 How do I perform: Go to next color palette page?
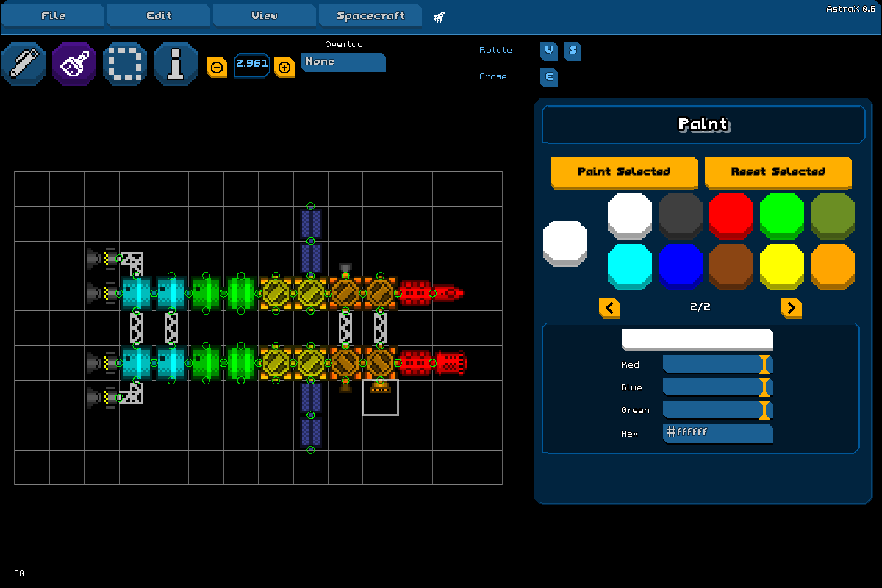pos(791,307)
